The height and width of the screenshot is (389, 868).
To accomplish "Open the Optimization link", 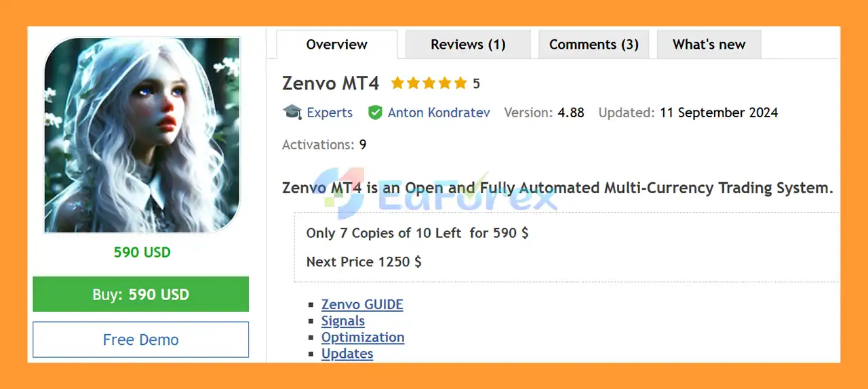I will (363, 337).
